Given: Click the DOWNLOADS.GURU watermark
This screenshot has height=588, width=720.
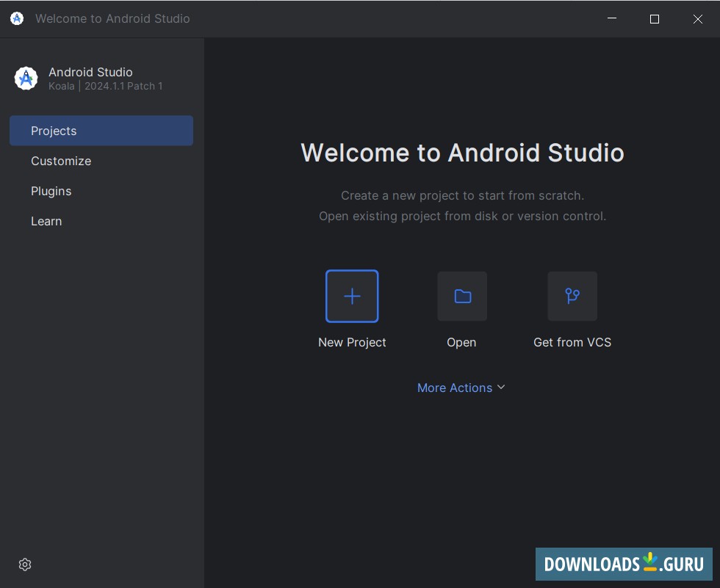Looking at the screenshot, I should point(623,564).
